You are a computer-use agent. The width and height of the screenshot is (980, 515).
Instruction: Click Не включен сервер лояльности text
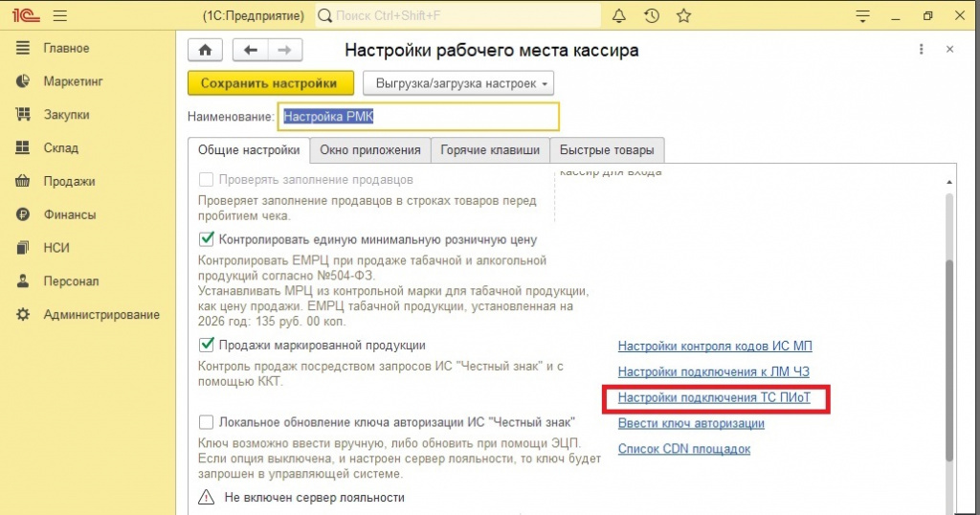[x=314, y=498]
